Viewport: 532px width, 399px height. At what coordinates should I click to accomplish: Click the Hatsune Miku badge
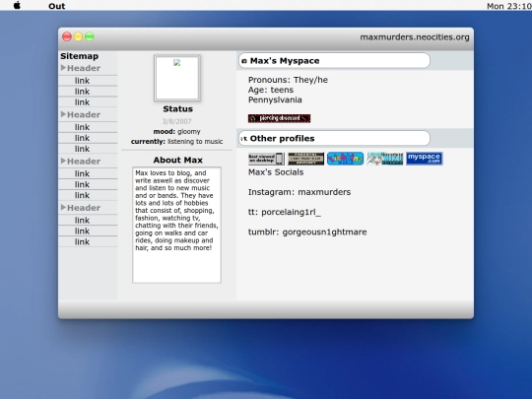click(385, 159)
